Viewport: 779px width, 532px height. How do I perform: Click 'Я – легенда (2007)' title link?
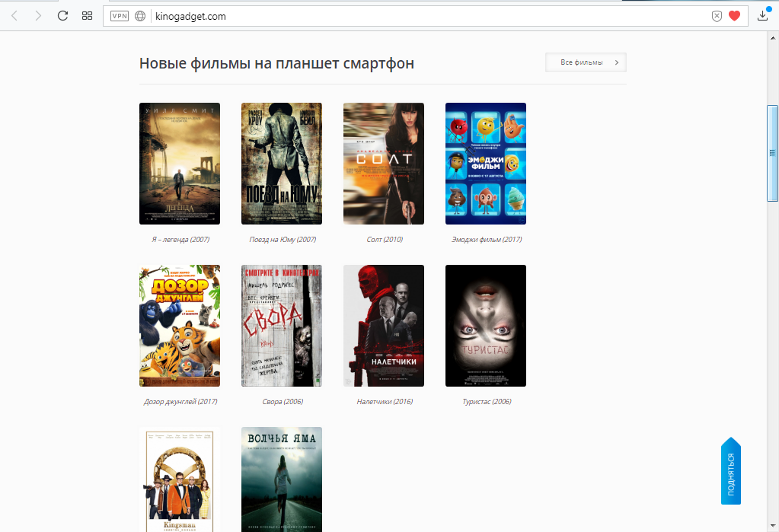point(180,240)
